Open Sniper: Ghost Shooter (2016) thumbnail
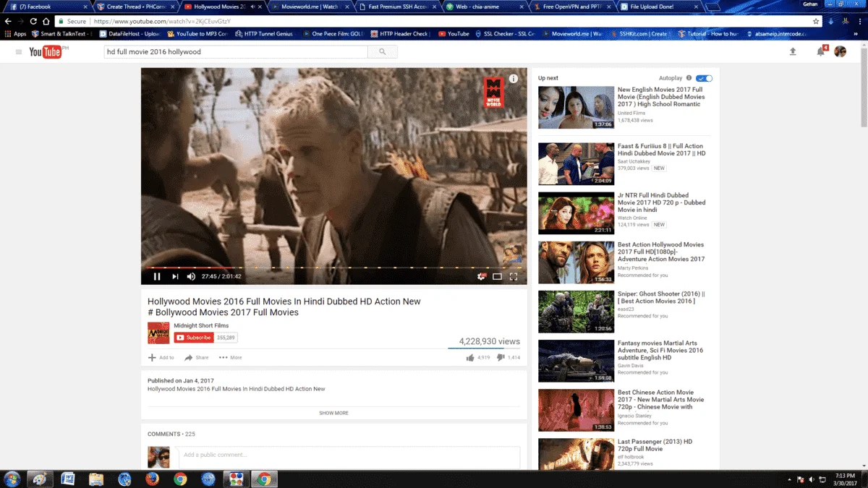 click(x=576, y=312)
